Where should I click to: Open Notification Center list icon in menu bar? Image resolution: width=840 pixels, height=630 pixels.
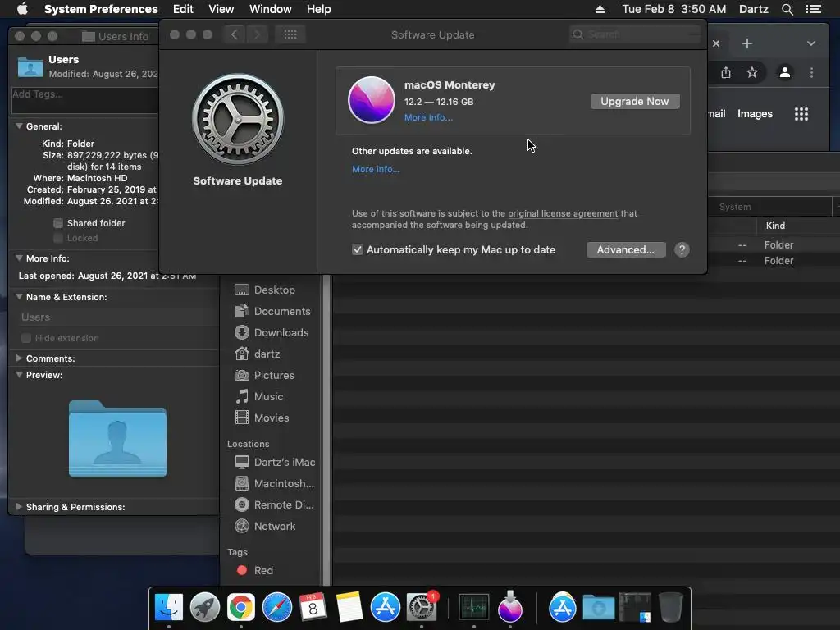[813, 9]
